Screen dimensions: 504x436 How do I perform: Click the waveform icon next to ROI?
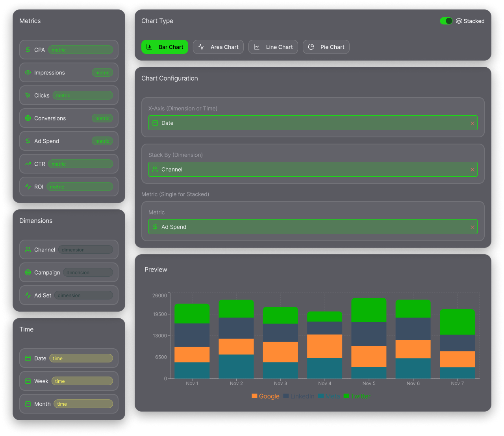(x=28, y=187)
